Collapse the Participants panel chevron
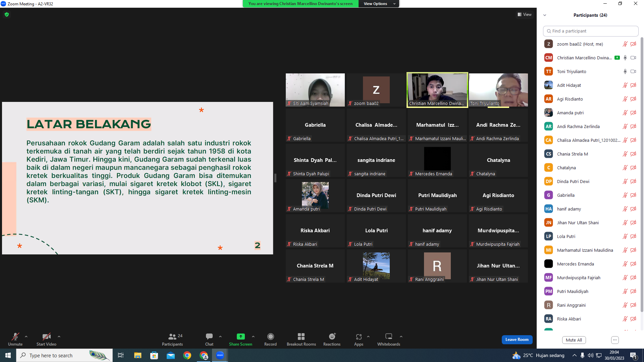Image resolution: width=644 pixels, height=362 pixels. [x=545, y=15]
